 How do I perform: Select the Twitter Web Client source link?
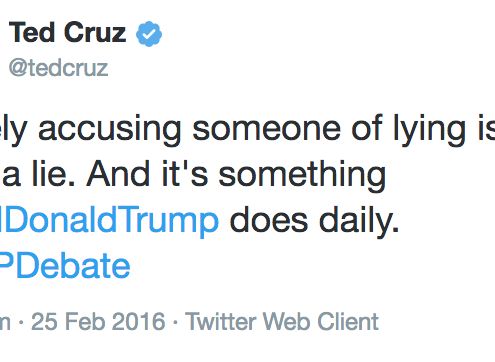click(282, 321)
